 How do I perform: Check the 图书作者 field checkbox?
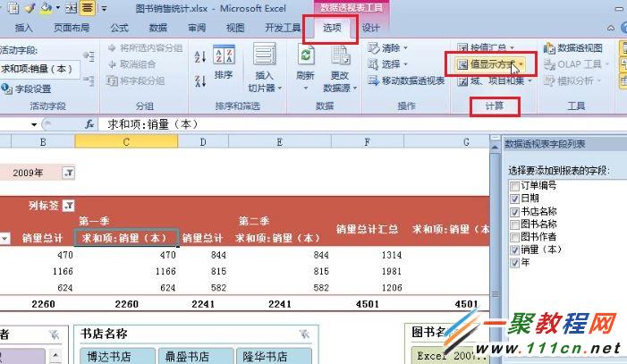click(x=514, y=237)
